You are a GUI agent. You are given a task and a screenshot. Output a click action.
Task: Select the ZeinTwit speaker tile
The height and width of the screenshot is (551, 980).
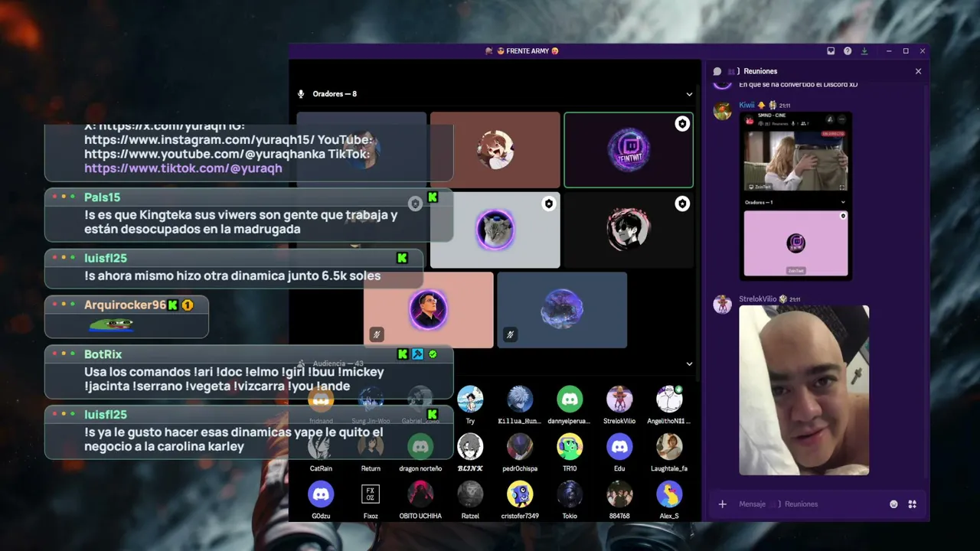629,150
